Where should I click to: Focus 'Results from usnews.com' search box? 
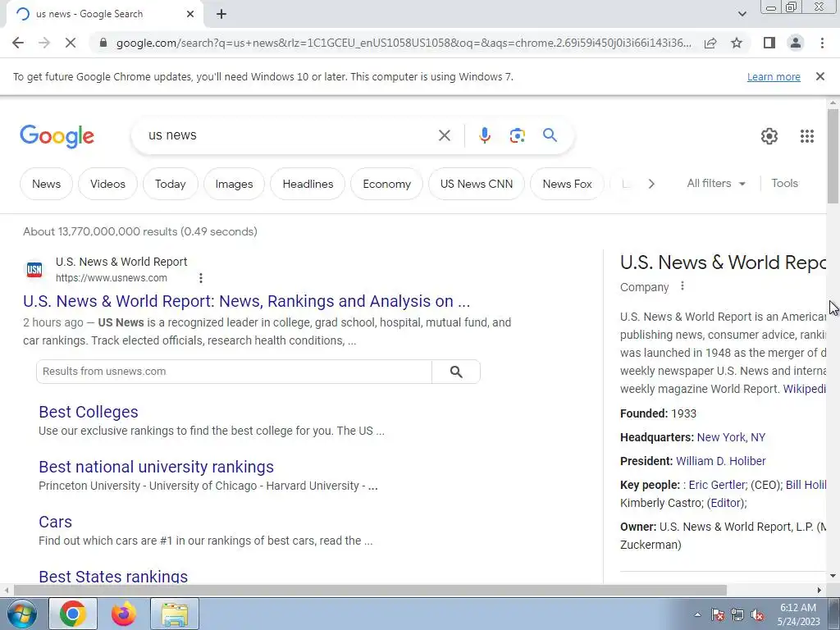(x=234, y=372)
